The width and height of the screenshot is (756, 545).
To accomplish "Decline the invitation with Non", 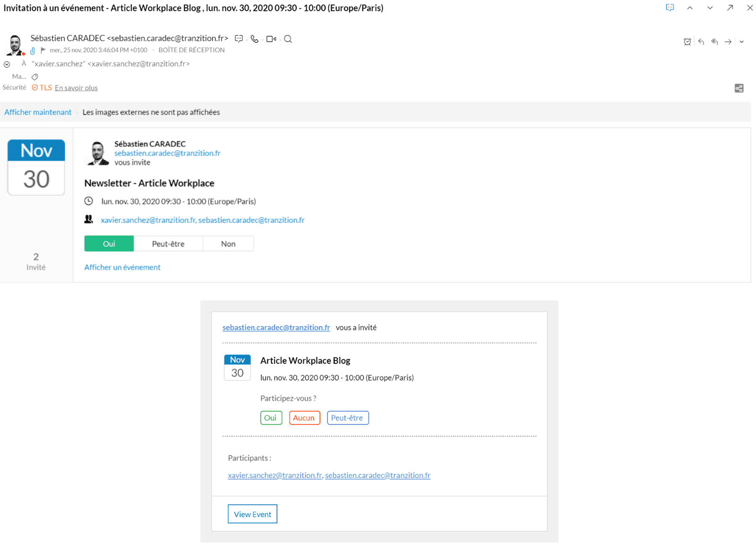I will [228, 243].
